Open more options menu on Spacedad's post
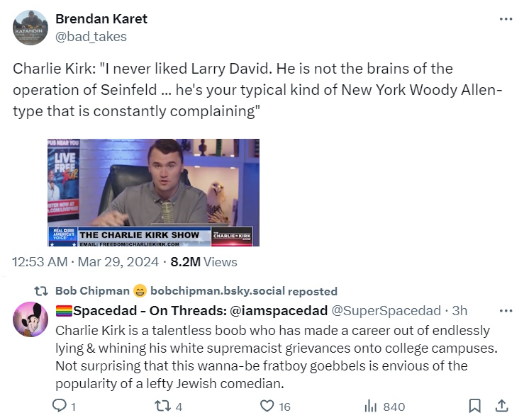 [x=505, y=310]
